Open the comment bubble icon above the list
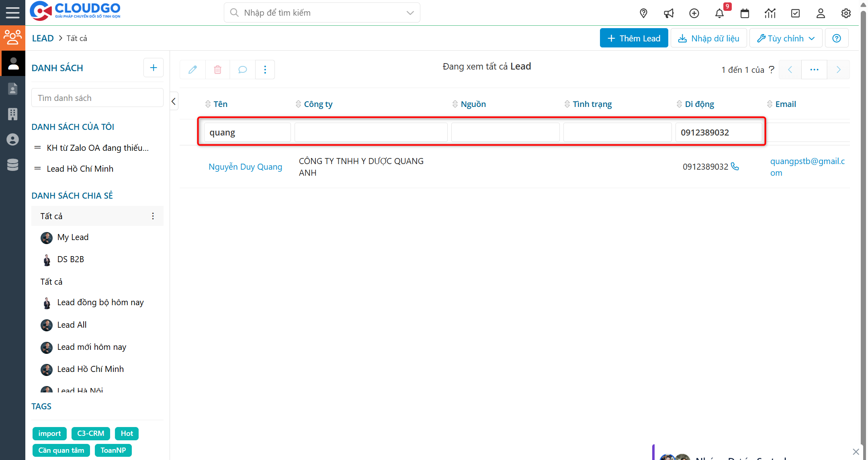Screen dimensions: 868x460 (242, 69)
